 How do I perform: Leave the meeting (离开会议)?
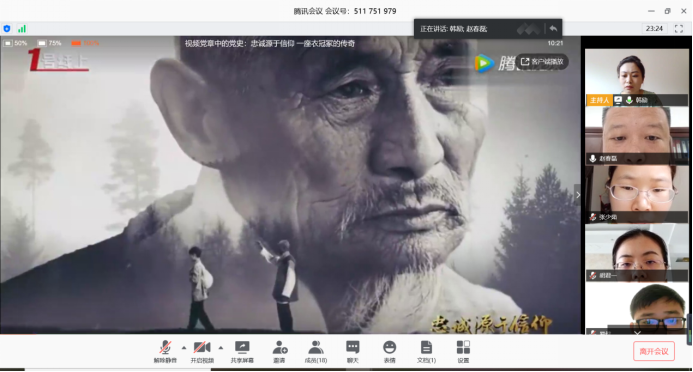(x=654, y=351)
